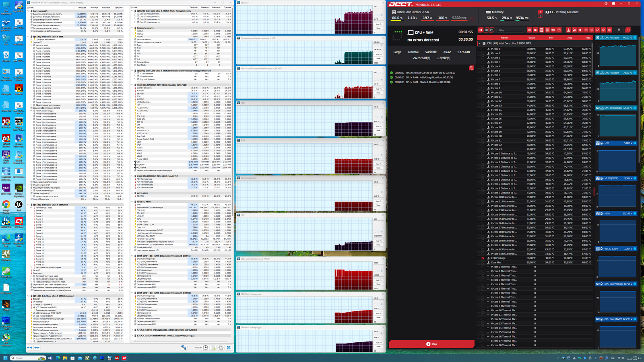Select GPU selector button 2 in OCCT header
644x362 pixels.
point(540,16)
